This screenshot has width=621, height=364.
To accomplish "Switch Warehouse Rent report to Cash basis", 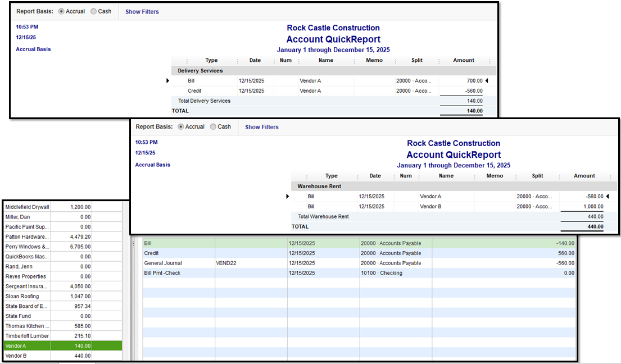I will click(x=213, y=127).
